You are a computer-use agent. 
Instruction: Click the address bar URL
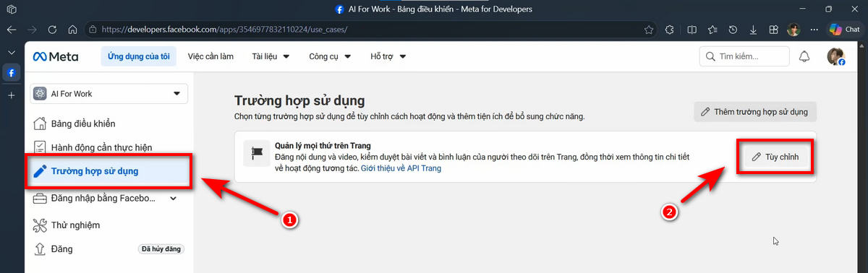[x=224, y=30]
